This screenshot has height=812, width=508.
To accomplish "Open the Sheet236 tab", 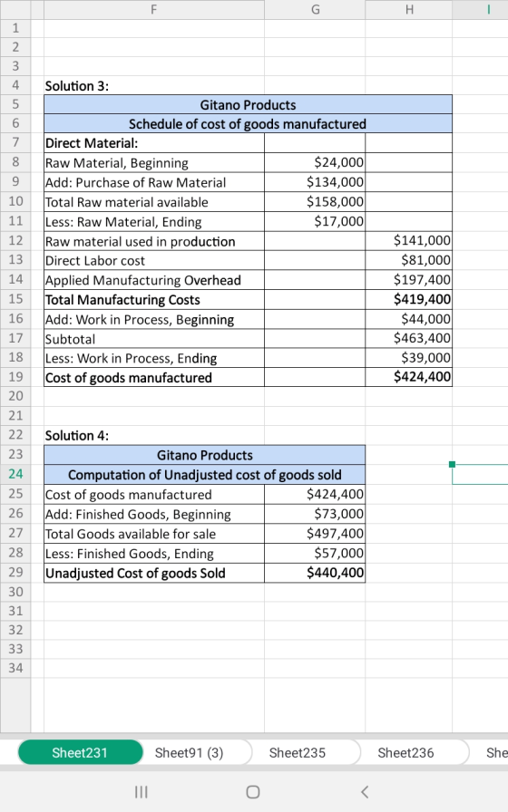I will coord(405,752).
